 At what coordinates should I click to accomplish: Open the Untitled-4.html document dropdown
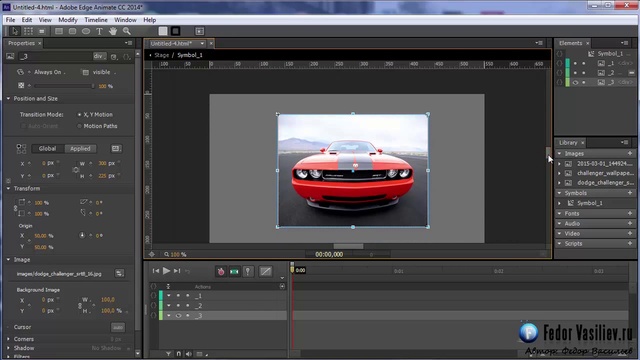pyautogui.click(x=202, y=43)
